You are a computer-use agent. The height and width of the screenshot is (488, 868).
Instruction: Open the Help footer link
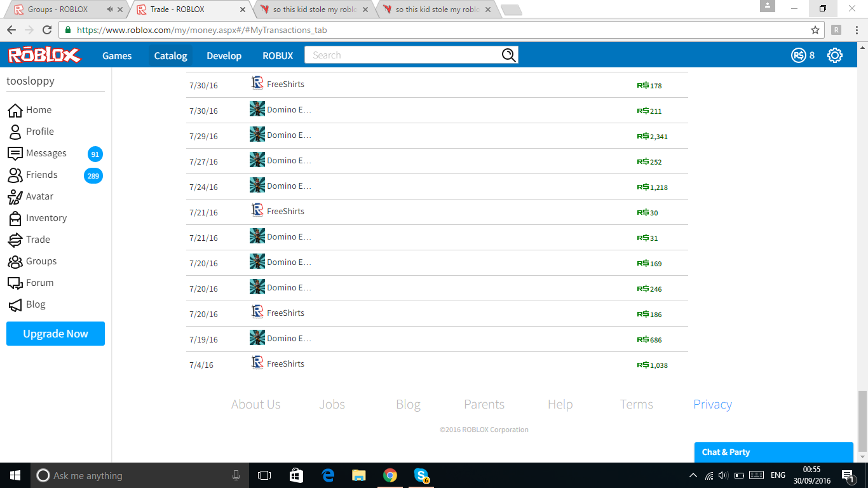[560, 404]
